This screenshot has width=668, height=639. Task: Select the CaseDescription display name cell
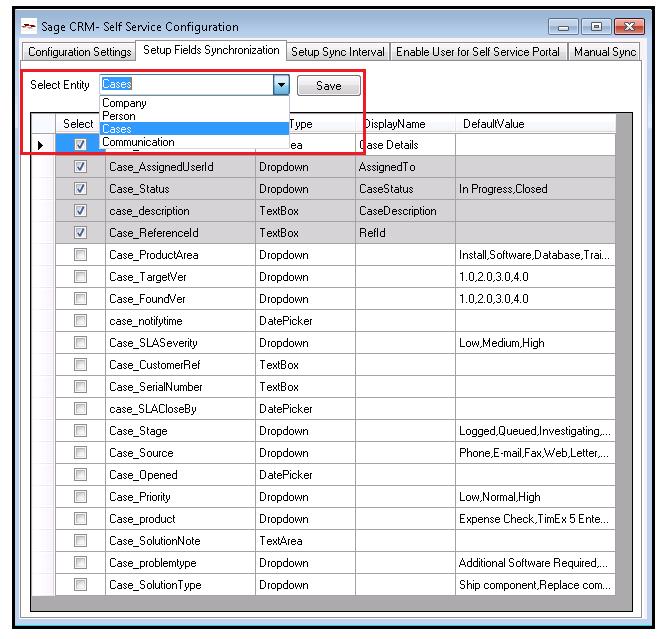405,211
